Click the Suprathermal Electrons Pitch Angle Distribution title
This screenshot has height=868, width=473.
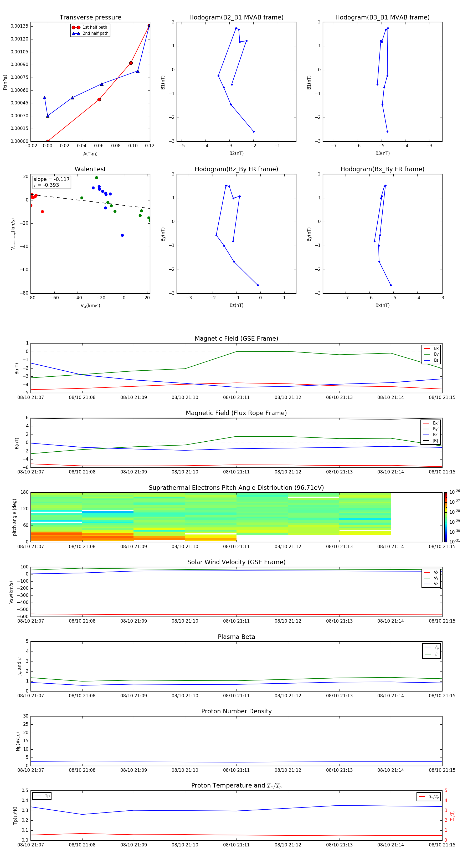236,488
